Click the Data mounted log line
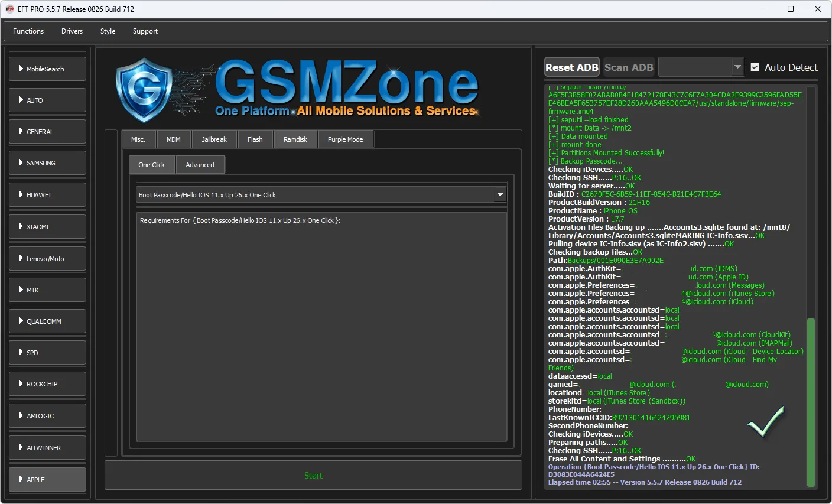This screenshot has width=832, height=504. pyautogui.click(x=578, y=136)
